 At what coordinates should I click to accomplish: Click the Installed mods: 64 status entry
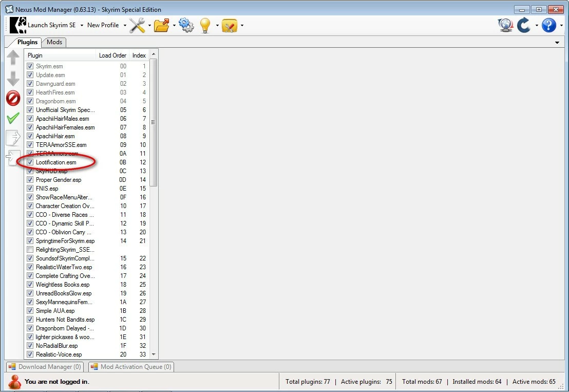[477, 382]
